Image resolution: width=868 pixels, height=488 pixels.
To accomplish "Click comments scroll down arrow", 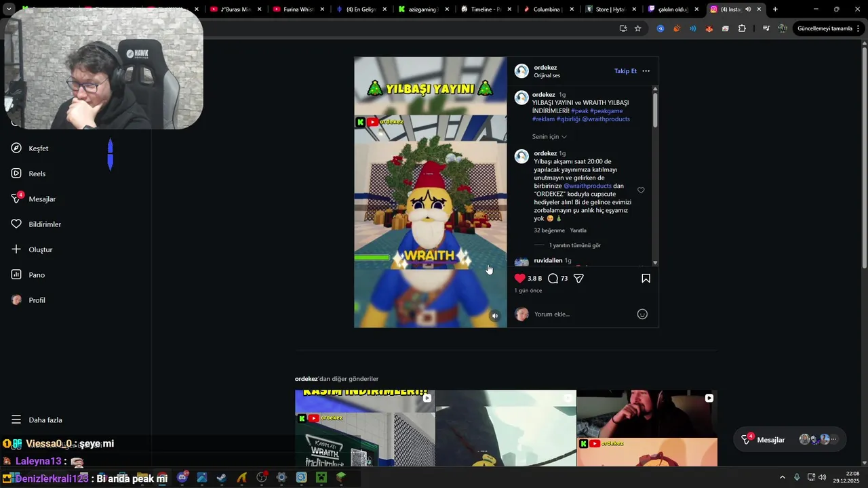I will coord(655,263).
